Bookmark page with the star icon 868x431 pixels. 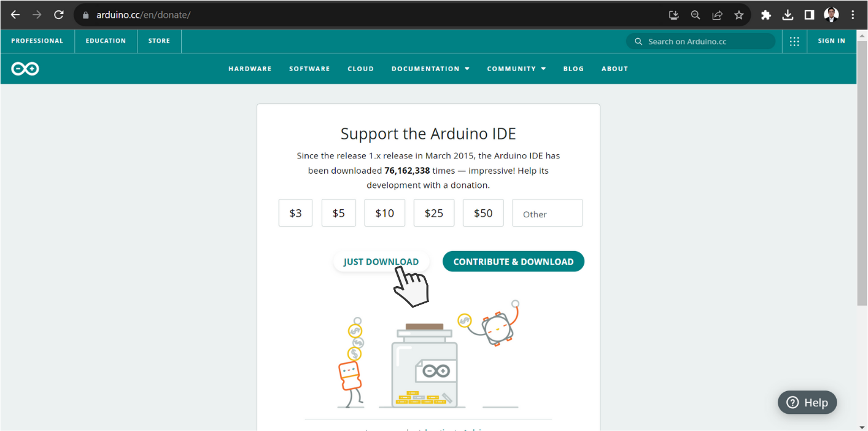(x=739, y=15)
